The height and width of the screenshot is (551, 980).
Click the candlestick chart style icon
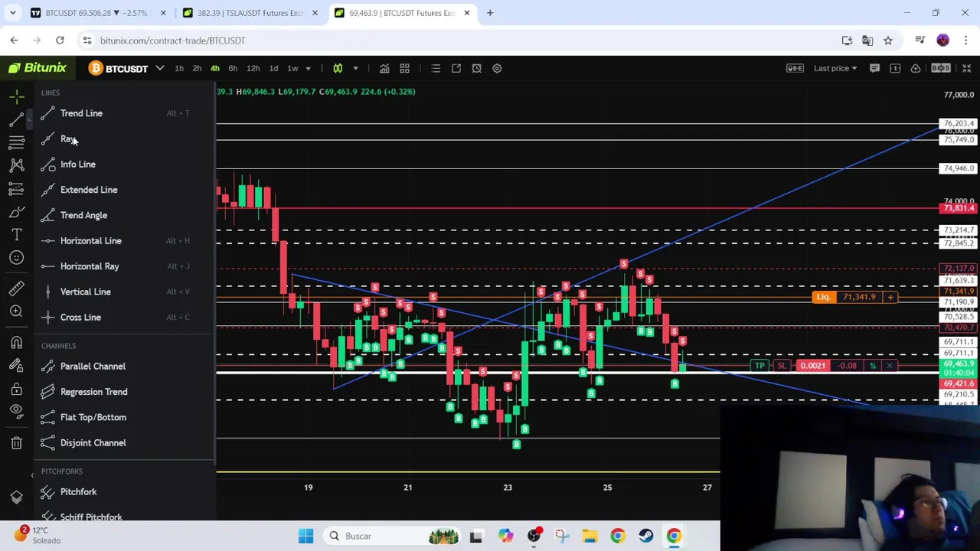coord(338,68)
